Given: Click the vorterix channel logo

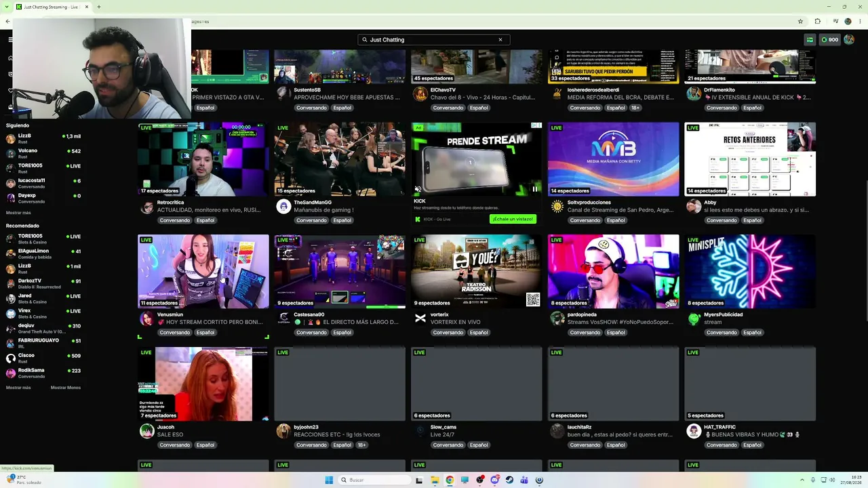Looking at the screenshot, I should pos(420,319).
